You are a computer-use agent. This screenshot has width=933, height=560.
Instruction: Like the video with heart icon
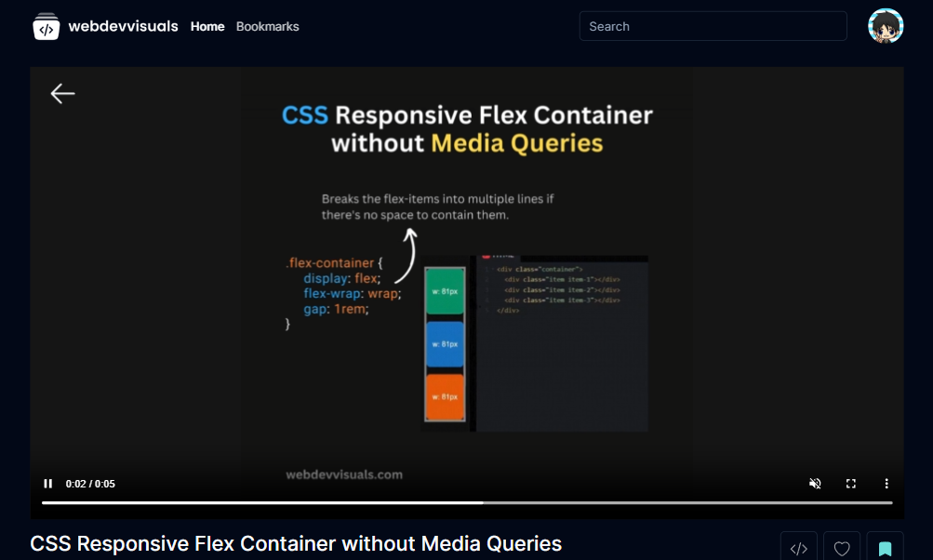(x=841, y=548)
